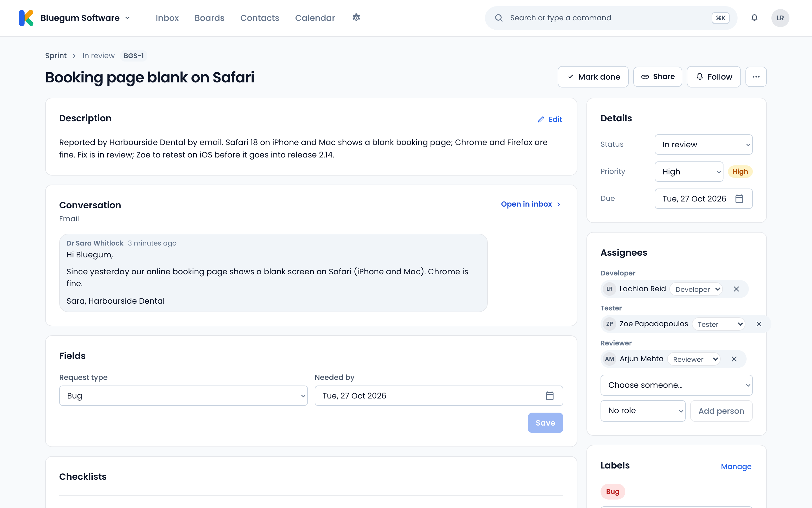Edit the description with pencil link
The image size is (812, 508).
pos(550,119)
